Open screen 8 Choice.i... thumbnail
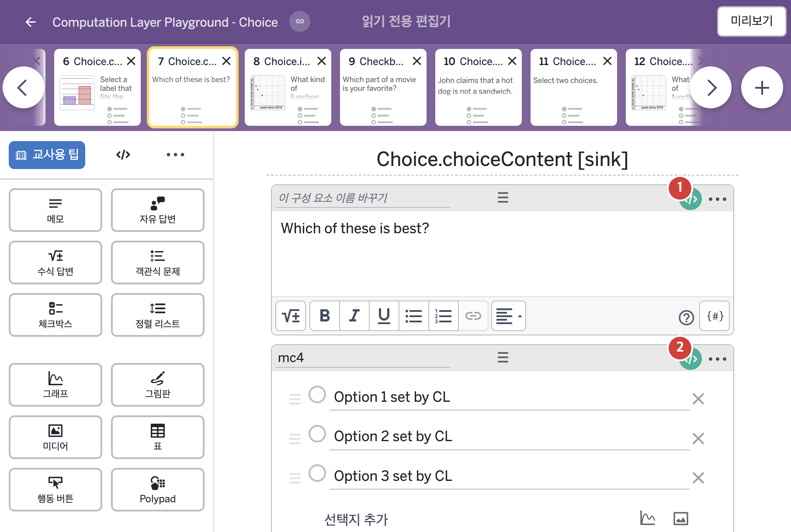Viewport: 791px width, 532px height. click(288, 87)
